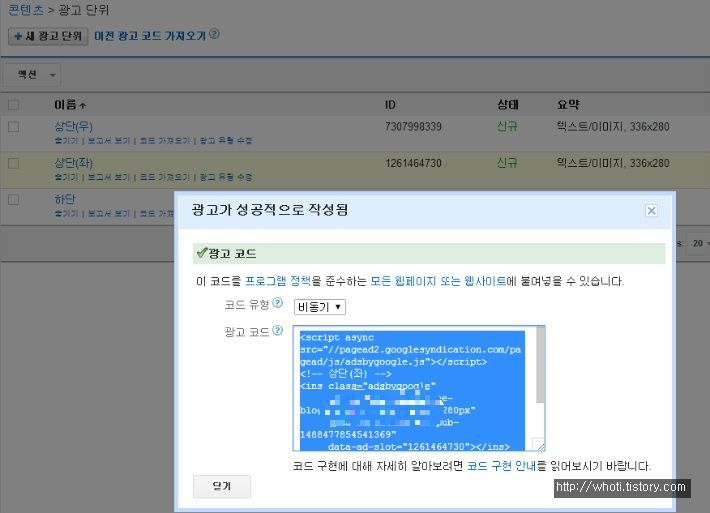Click 광고 유형 수정 under 상단(좌)
The height and width of the screenshot is (513, 710).
tap(226, 177)
